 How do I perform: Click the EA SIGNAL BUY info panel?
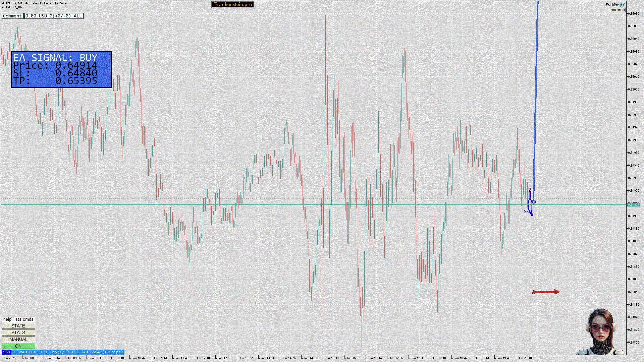click(x=61, y=70)
